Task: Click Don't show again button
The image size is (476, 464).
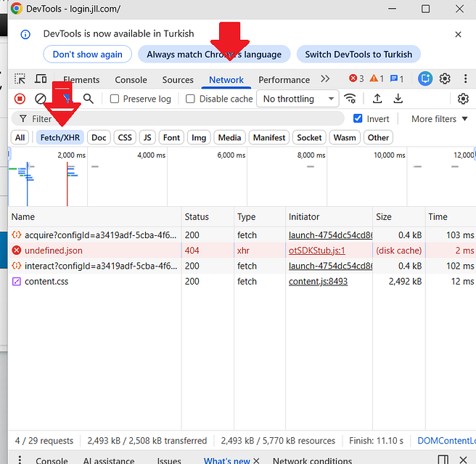Action: pos(87,54)
